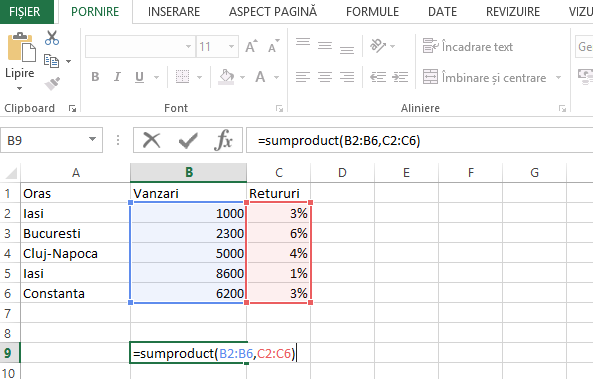Click the number format Ge box

(584, 47)
